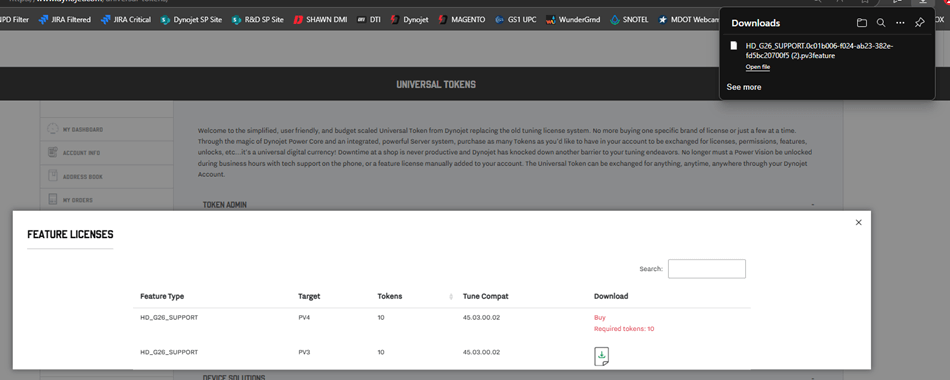The width and height of the screenshot is (950, 380).
Task: Open the SHAWN DMI bookmark
Action: tap(321, 19)
